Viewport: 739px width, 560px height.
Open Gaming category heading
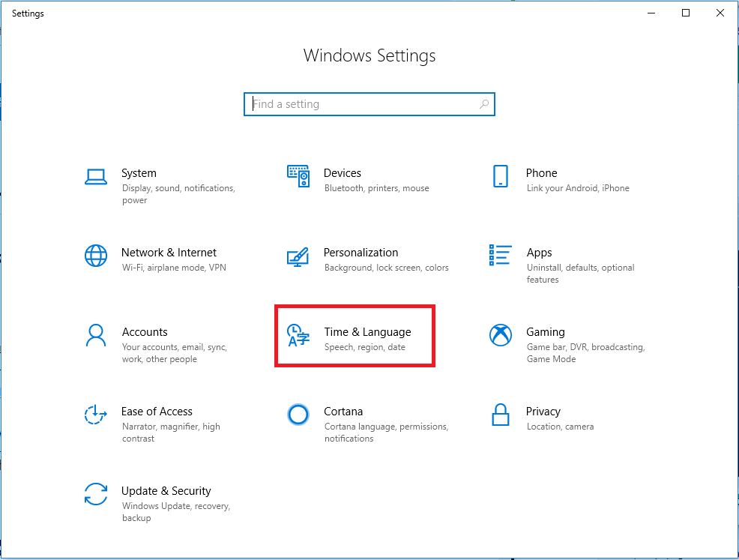click(x=546, y=332)
